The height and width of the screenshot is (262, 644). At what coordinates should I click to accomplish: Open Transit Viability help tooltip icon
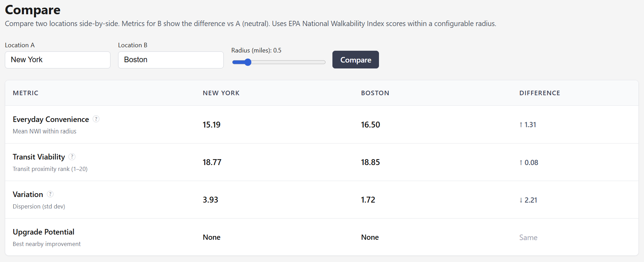(x=72, y=156)
